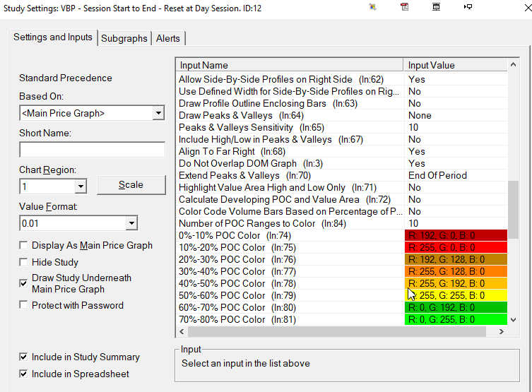Select Peaks & Valleys Sensitivity row

click(342, 128)
